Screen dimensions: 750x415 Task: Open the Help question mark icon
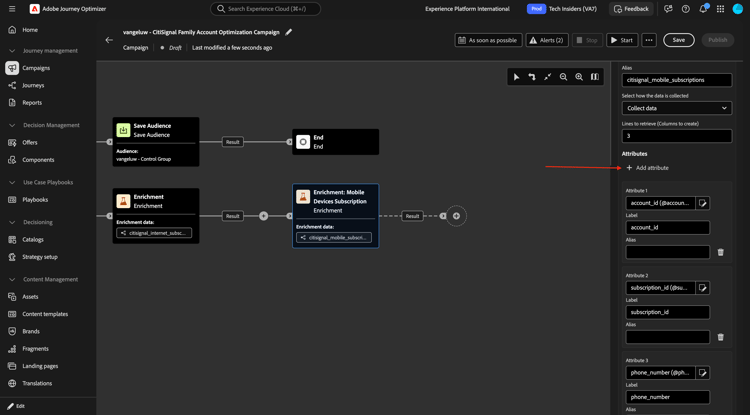(x=685, y=9)
